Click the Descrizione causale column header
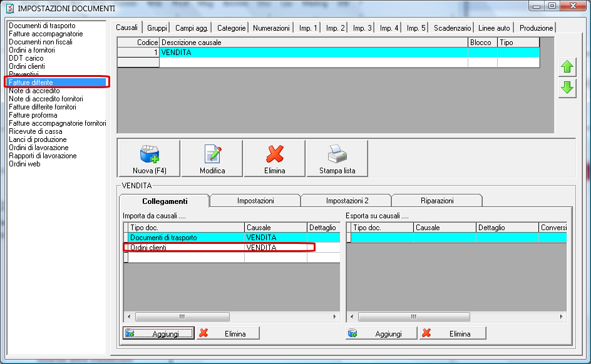 tap(314, 43)
